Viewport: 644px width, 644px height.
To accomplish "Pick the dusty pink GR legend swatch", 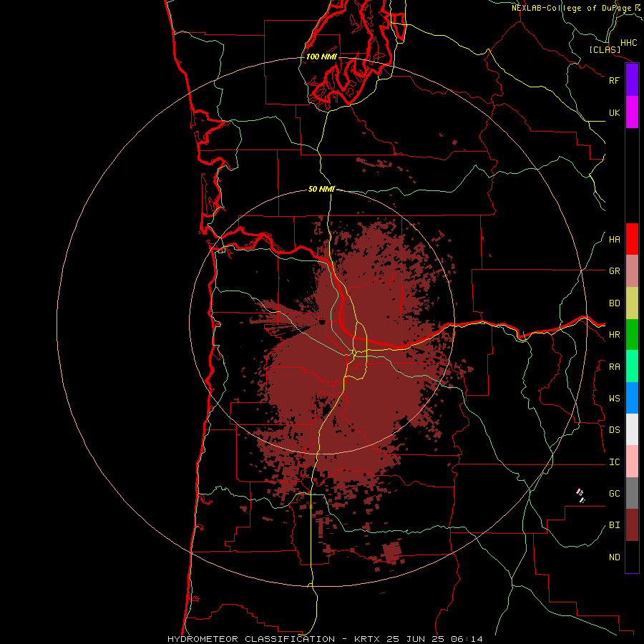I will (632, 271).
